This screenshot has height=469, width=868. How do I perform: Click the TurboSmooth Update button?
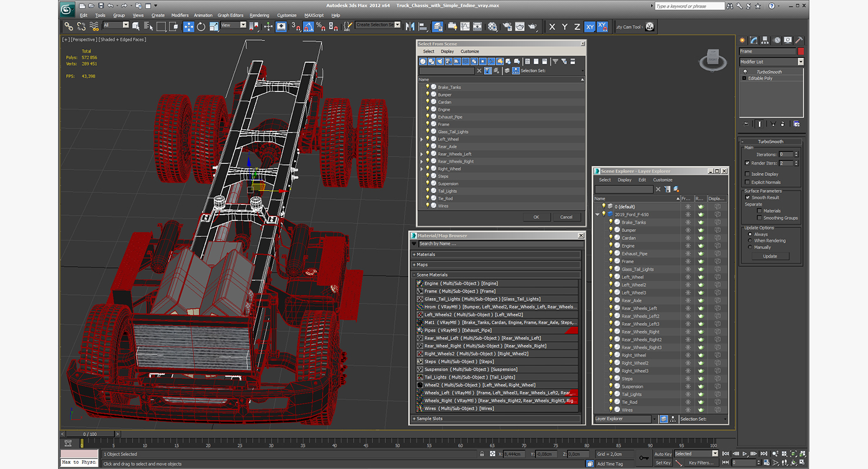click(x=770, y=256)
